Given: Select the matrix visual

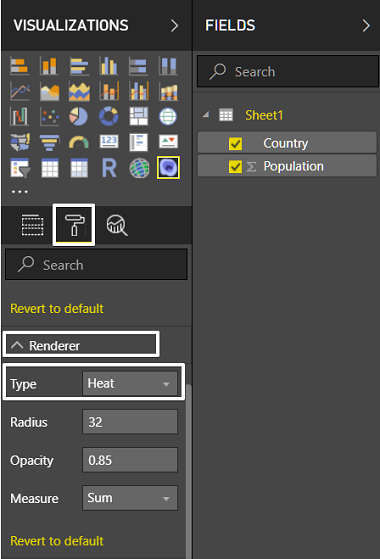Looking at the screenshot, I should coord(79,168).
